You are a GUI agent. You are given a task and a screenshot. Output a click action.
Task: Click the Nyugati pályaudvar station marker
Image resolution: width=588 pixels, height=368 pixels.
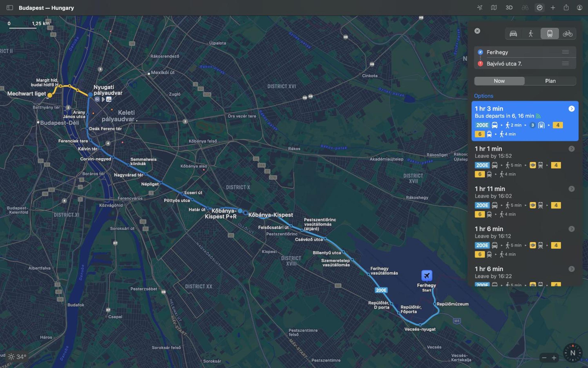[90, 94]
